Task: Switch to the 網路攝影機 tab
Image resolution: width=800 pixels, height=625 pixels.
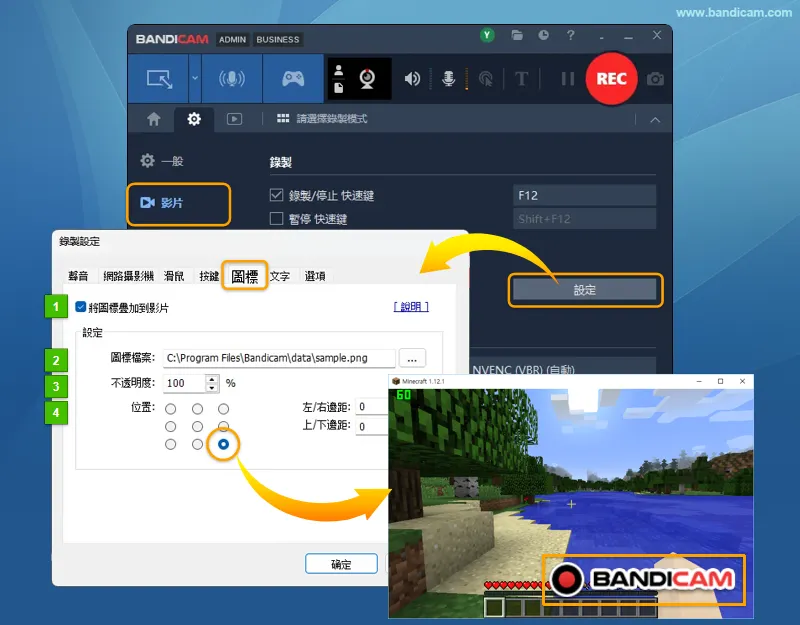Action: [x=128, y=276]
